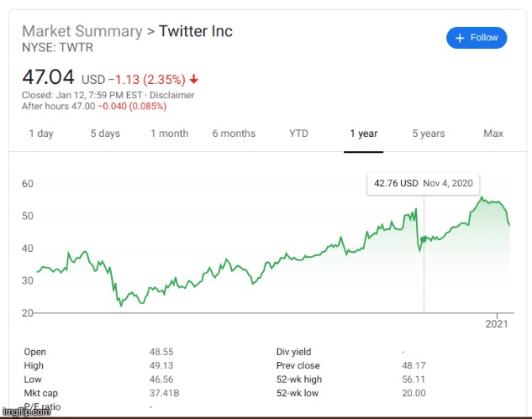Screen dimensions: 532x419
Task: Click the 2021 label on chart axis
Action: click(498, 323)
